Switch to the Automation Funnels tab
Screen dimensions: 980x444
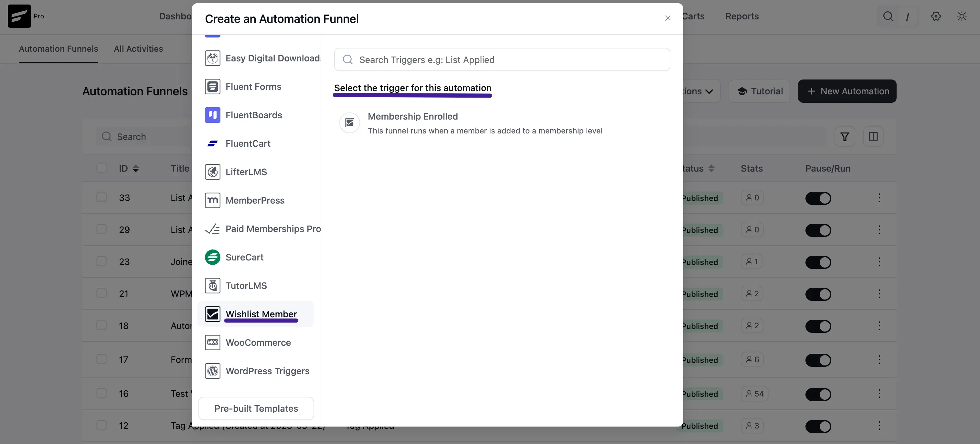coord(59,49)
